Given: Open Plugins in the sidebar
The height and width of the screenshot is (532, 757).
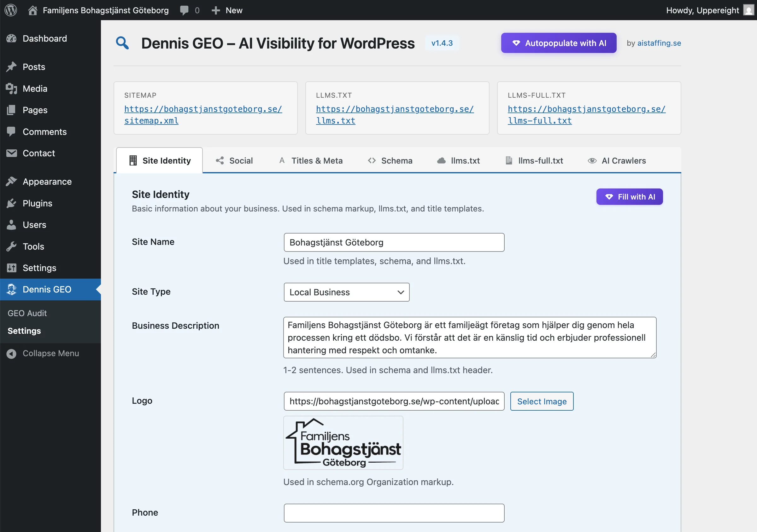Looking at the screenshot, I should (37, 203).
